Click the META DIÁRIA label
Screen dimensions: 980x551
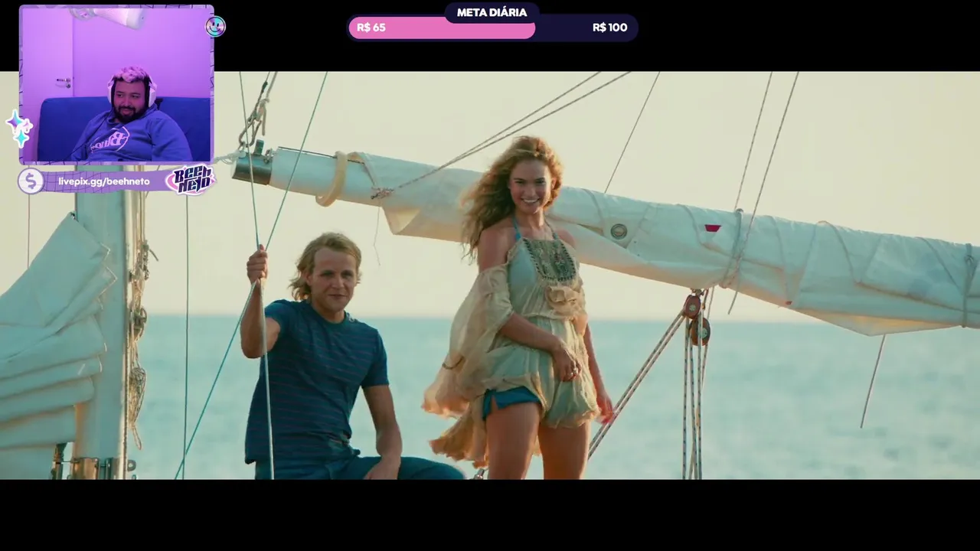pos(492,12)
